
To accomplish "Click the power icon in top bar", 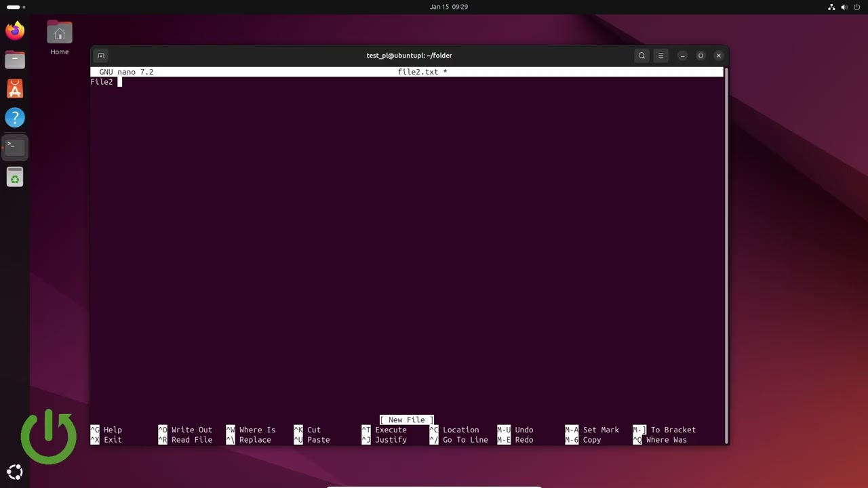I will pos(857,7).
